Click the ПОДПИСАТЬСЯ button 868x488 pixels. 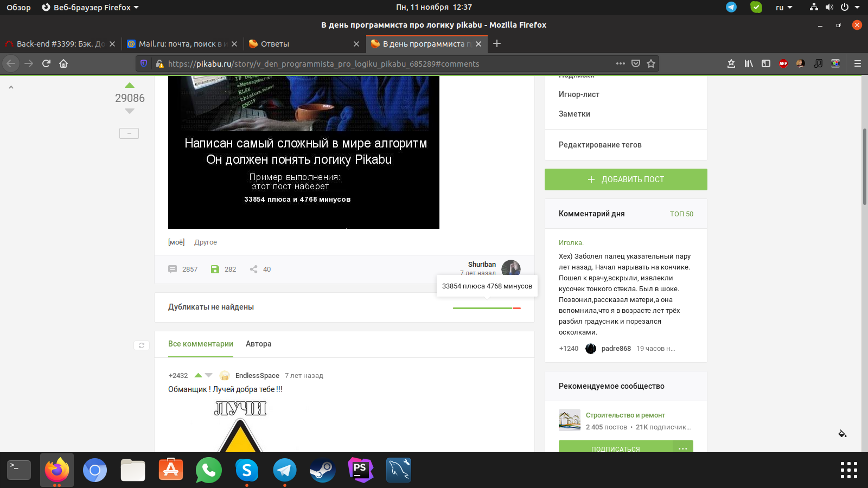tap(615, 447)
